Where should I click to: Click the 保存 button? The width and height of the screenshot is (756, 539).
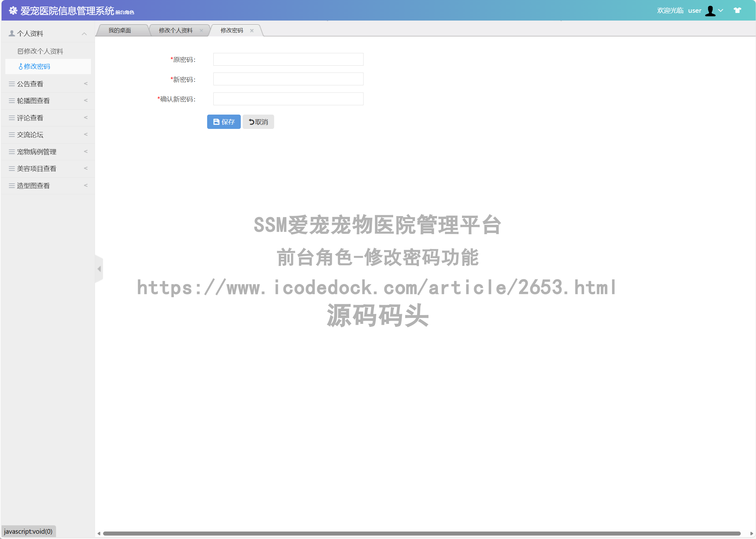223,122
